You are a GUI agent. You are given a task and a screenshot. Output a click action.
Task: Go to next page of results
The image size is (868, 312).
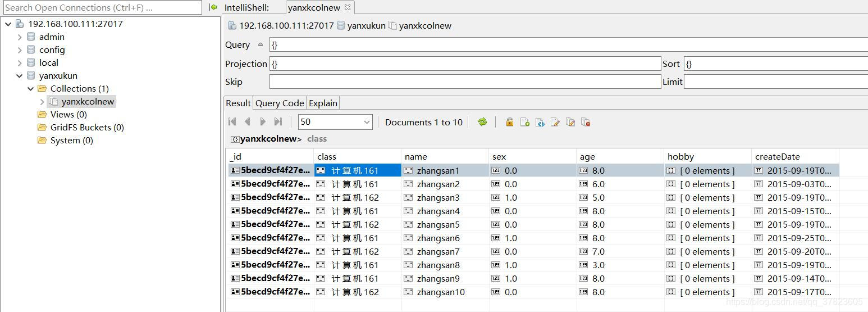pos(262,122)
